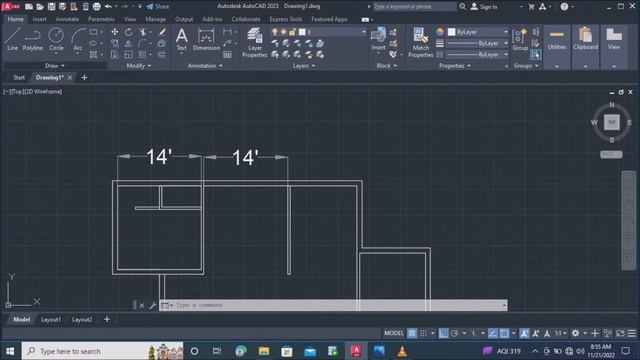Insert a Table from Annotation panel

tap(227, 54)
